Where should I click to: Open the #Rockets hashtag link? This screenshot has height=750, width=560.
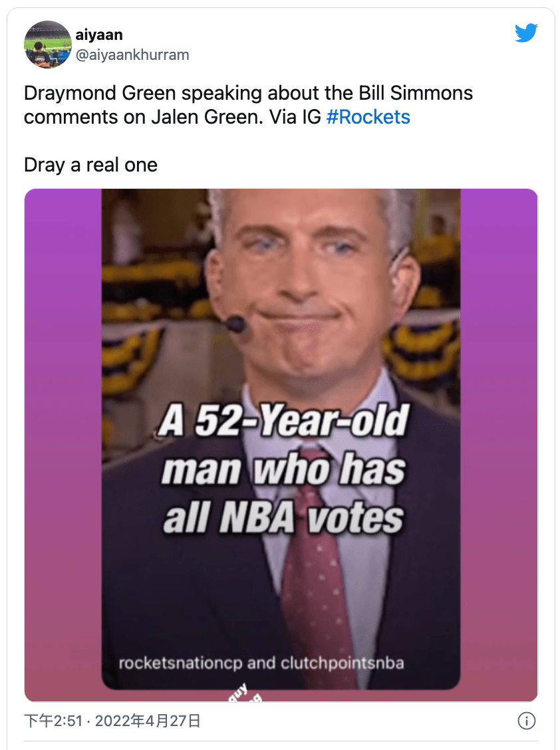368,117
